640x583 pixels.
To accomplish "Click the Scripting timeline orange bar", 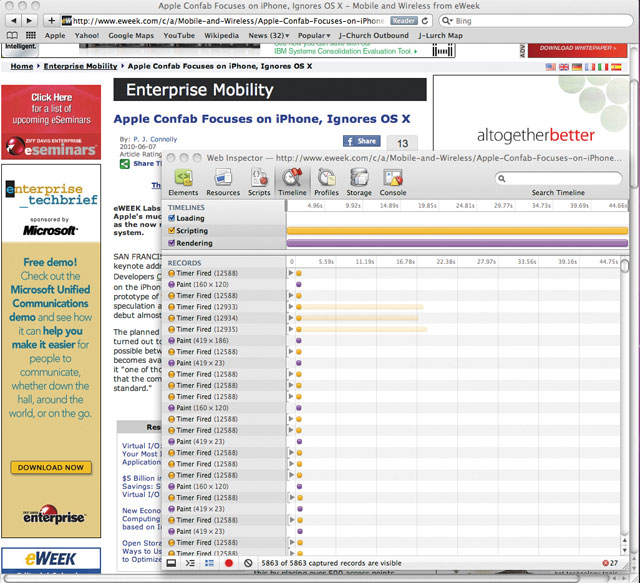I will (457, 231).
